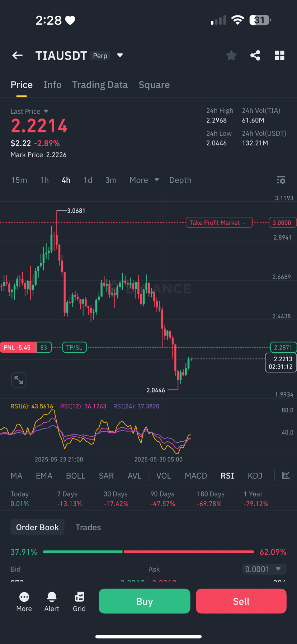The height and width of the screenshot is (644, 297).
Task: Open the Trading Data tab
Action: (x=100, y=85)
